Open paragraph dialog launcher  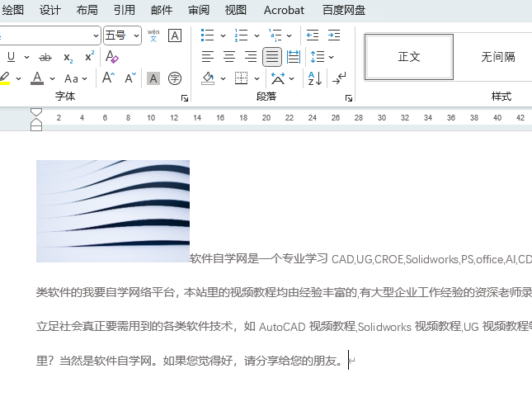[x=349, y=98]
